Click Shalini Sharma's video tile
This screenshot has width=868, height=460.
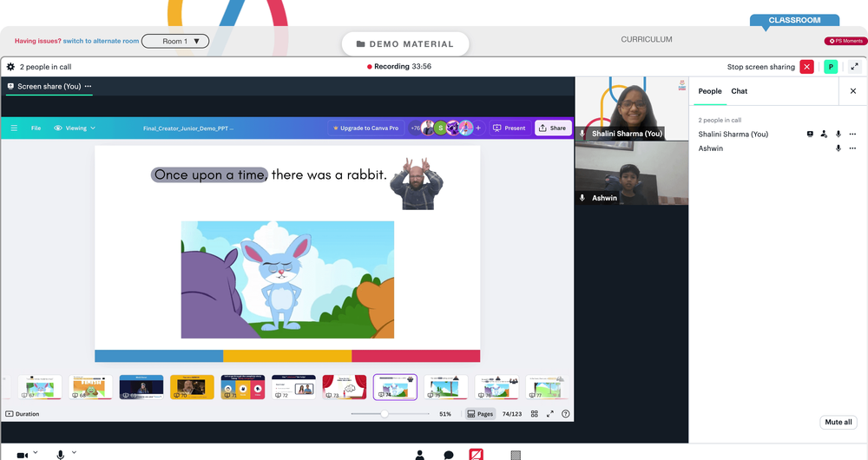(632, 108)
